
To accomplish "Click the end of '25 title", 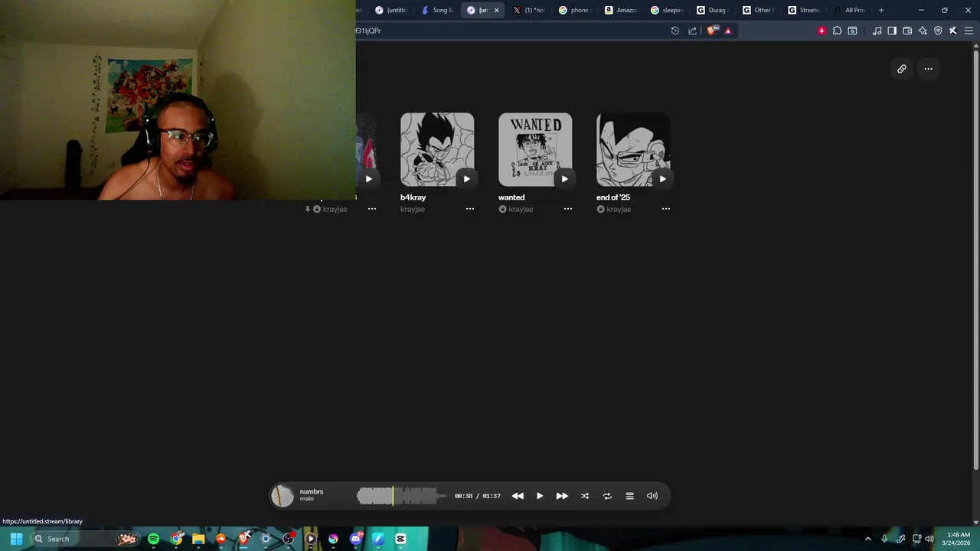I will [613, 197].
